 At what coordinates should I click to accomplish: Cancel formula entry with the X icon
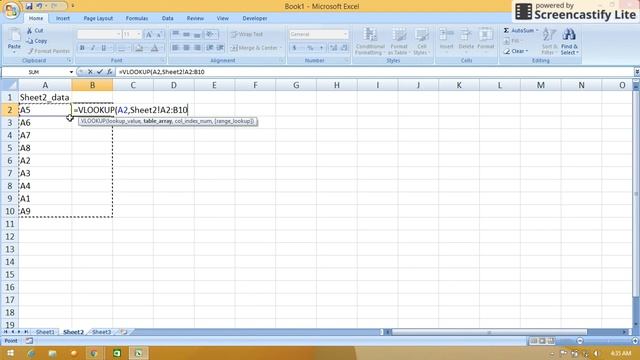click(90, 72)
